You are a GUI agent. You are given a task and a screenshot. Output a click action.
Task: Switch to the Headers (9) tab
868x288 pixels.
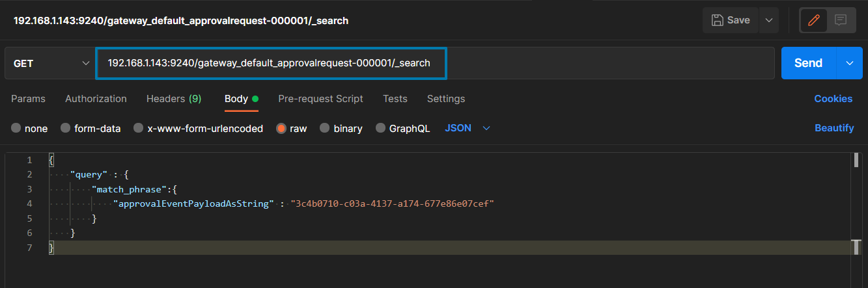click(x=173, y=99)
